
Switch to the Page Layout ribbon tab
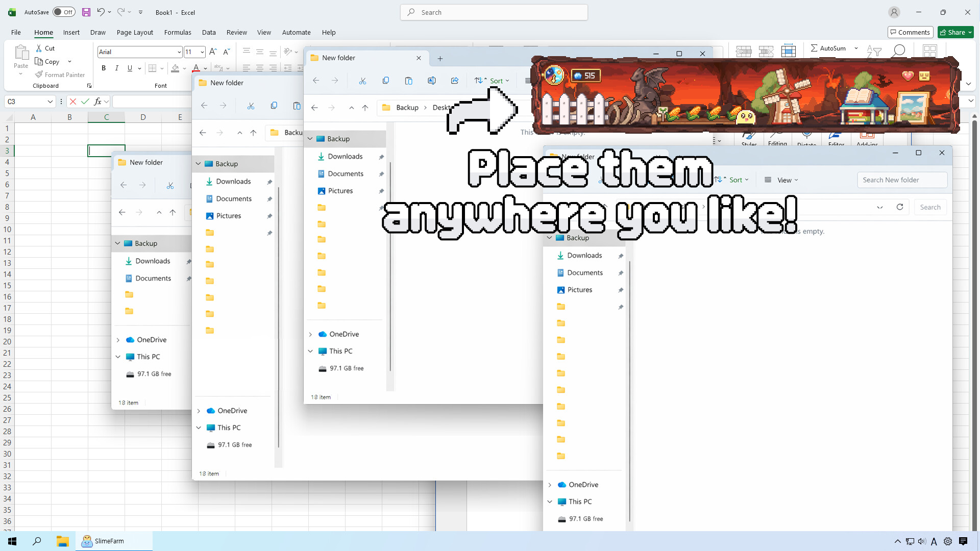pyautogui.click(x=135, y=32)
